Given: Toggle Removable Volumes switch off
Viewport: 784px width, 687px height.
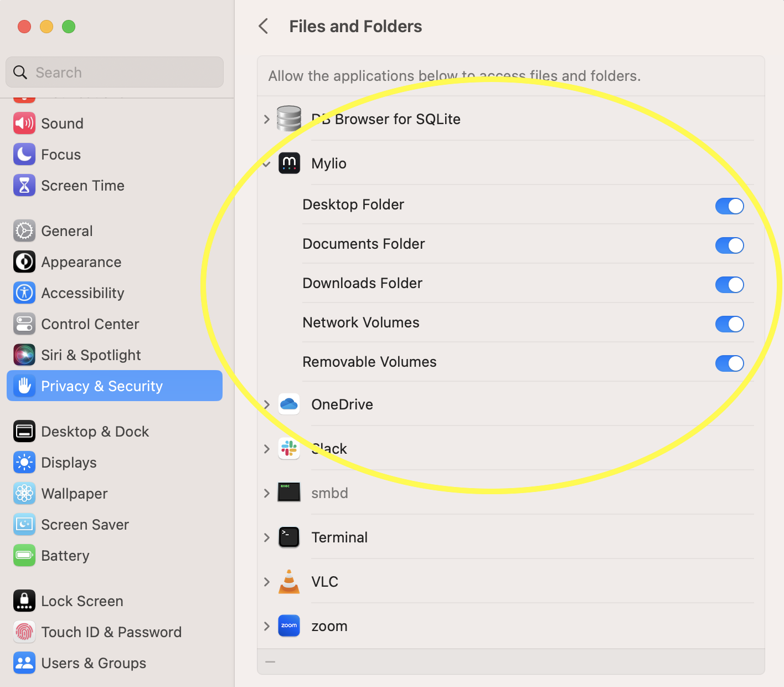Looking at the screenshot, I should [729, 363].
